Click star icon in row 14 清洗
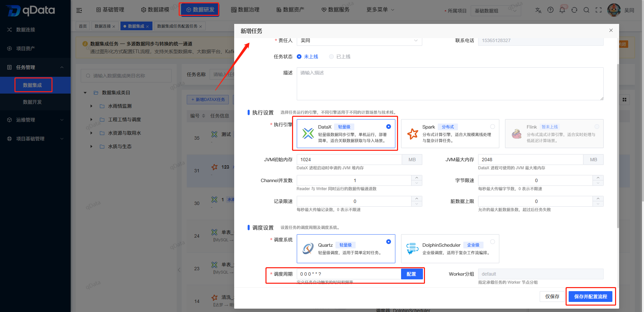 coord(214,298)
